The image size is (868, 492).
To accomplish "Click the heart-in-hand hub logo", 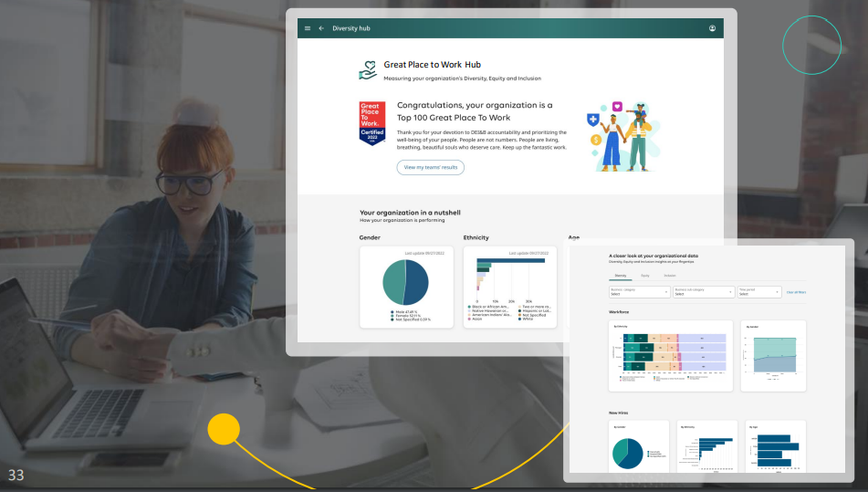I will [x=368, y=70].
